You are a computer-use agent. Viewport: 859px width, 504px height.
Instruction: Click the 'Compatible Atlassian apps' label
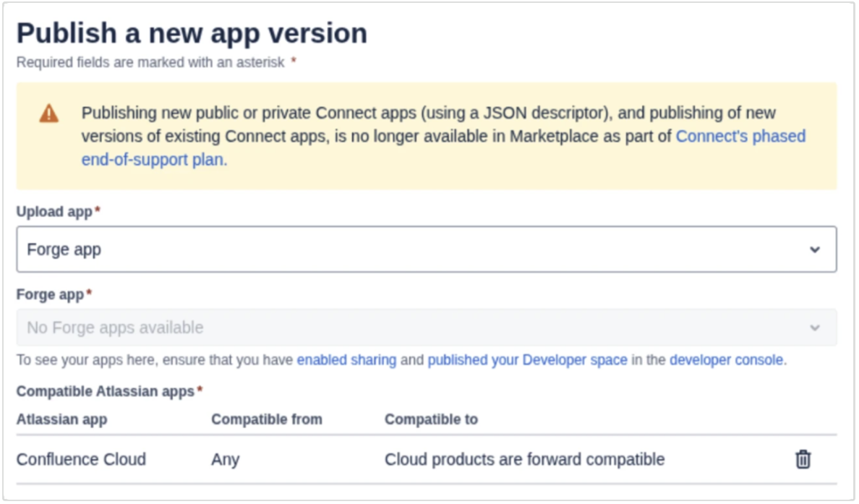click(x=105, y=391)
